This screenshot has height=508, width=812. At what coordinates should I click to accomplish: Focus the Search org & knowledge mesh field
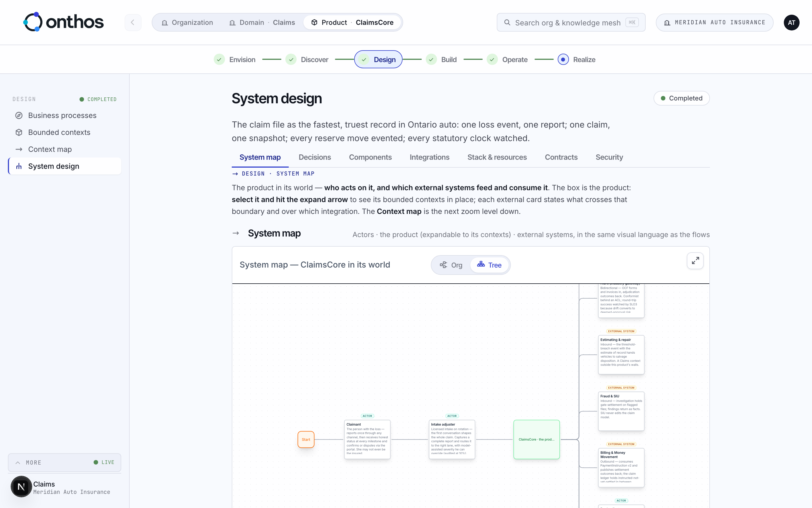[571, 23]
